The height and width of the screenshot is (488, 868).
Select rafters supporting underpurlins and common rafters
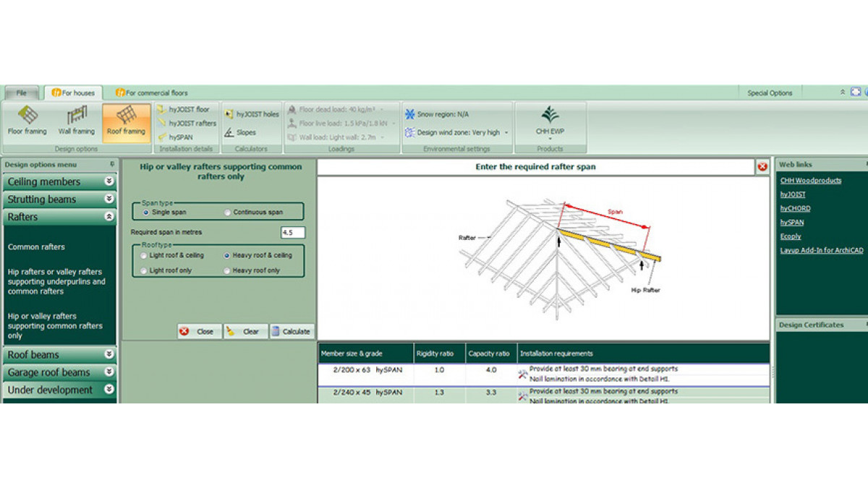tap(56, 282)
